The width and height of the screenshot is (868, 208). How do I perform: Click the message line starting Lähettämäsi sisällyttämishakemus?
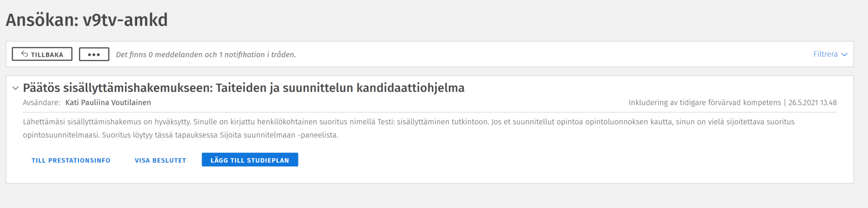pos(408,122)
